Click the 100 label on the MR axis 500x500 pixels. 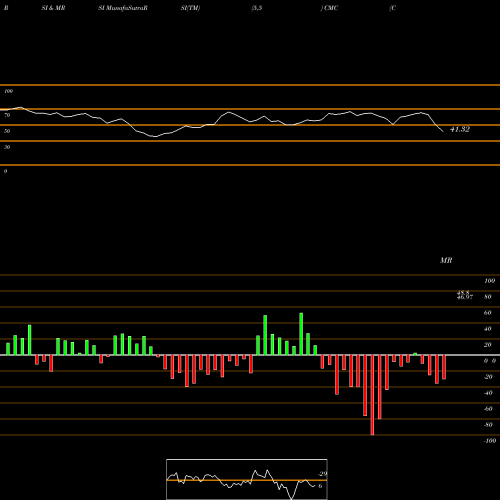pos(489,281)
